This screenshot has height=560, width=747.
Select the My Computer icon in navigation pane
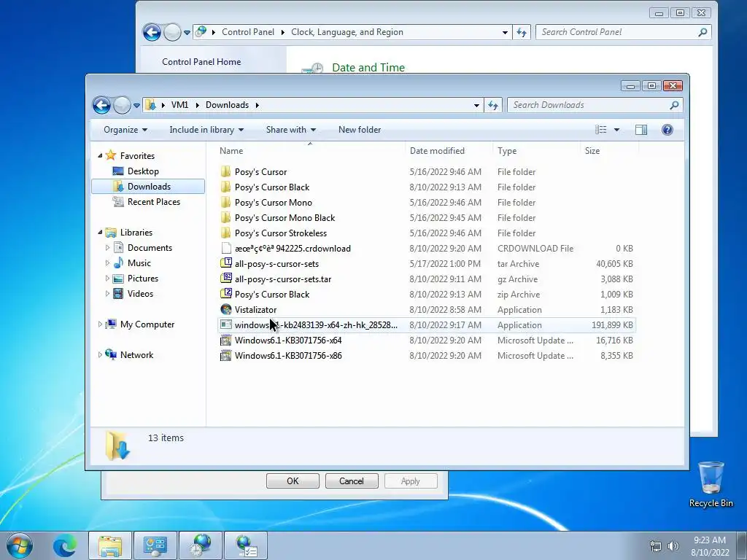[111, 324]
